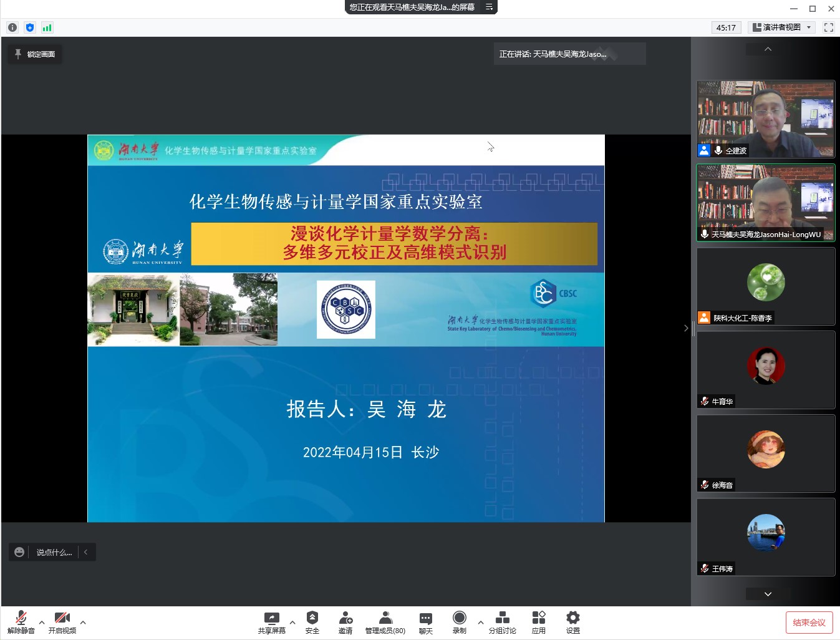This screenshot has height=640, width=840.
Task: Open breakout rooms discussion
Action: pos(502,618)
